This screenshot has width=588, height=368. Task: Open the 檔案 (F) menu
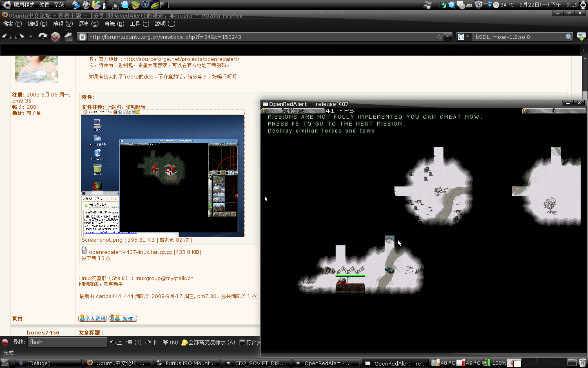tap(12, 24)
